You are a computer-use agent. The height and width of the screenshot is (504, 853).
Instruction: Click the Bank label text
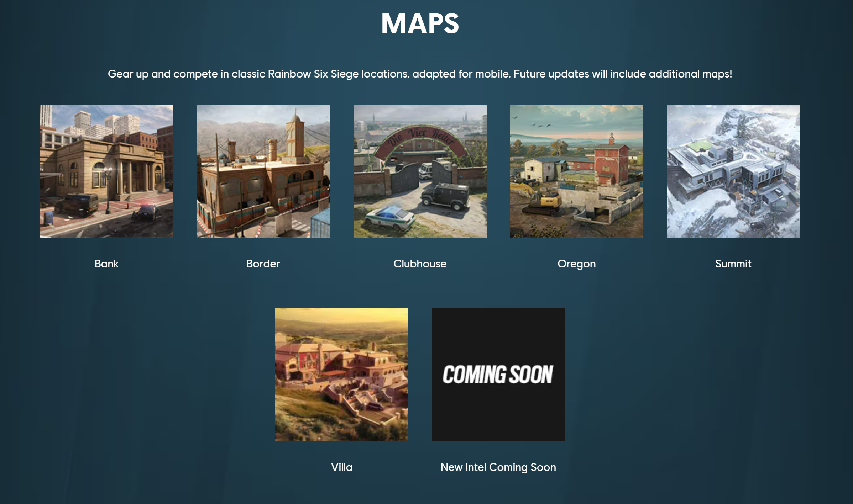pyautogui.click(x=106, y=264)
